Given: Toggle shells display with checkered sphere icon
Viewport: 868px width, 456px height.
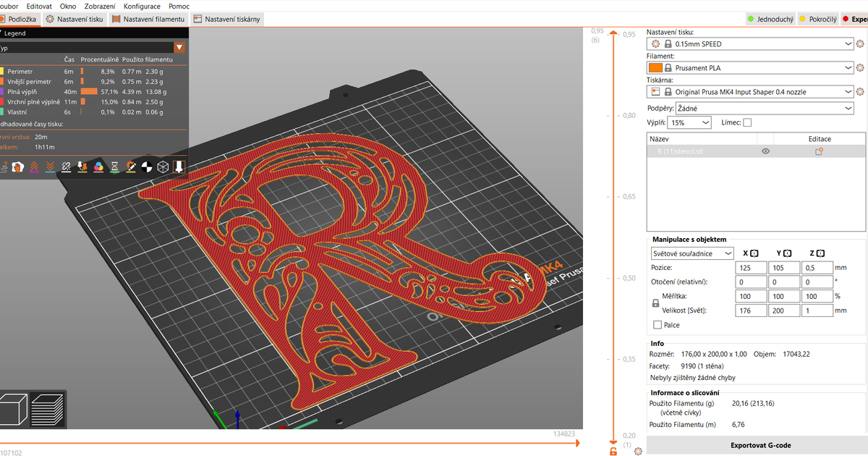Looking at the screenshot, I should 147,166.
